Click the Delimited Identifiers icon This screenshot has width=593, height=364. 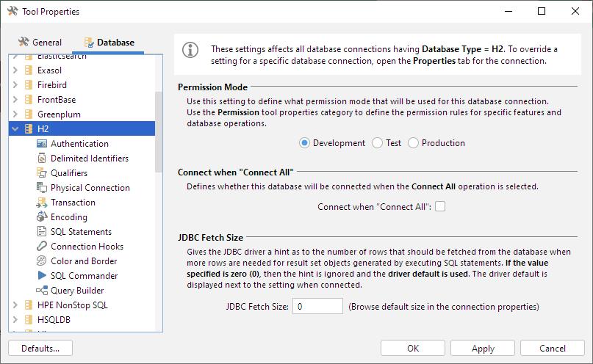pos(42,159)
